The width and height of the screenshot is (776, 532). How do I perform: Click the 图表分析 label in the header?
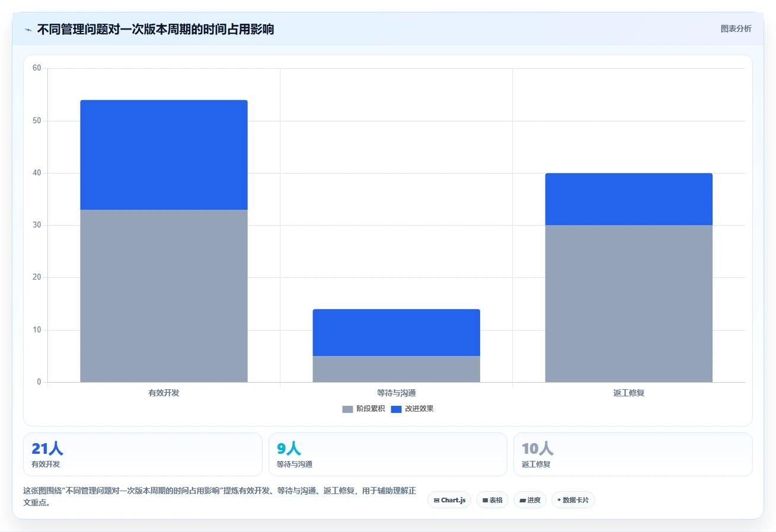[736, 29]
